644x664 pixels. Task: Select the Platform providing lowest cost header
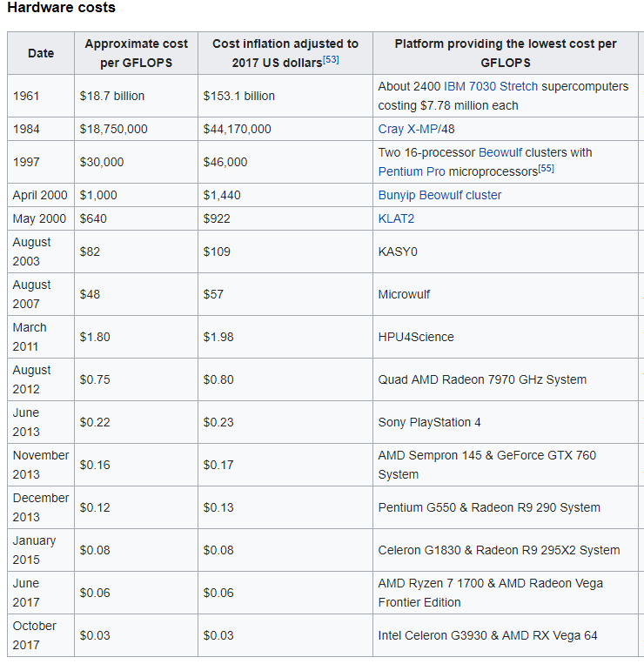coord(505,53)
